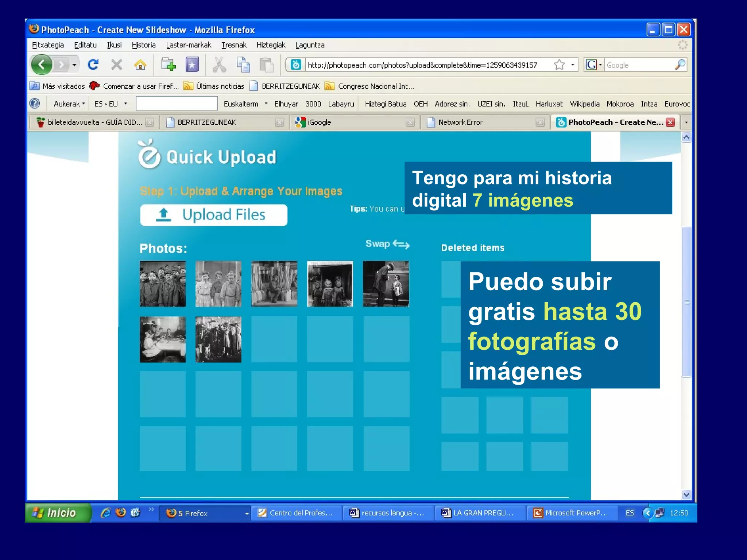Click the scrollbar up arrow
The height and width of the screenshot is (560, 747).
click(x=686, y=137)
